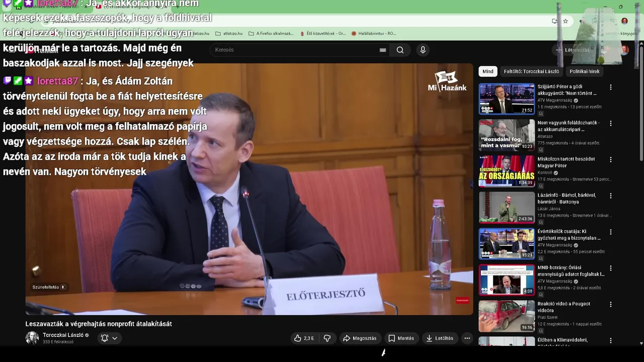Open options menu for Lázárinfó video
644x362 pixels.
click(611, 196)
